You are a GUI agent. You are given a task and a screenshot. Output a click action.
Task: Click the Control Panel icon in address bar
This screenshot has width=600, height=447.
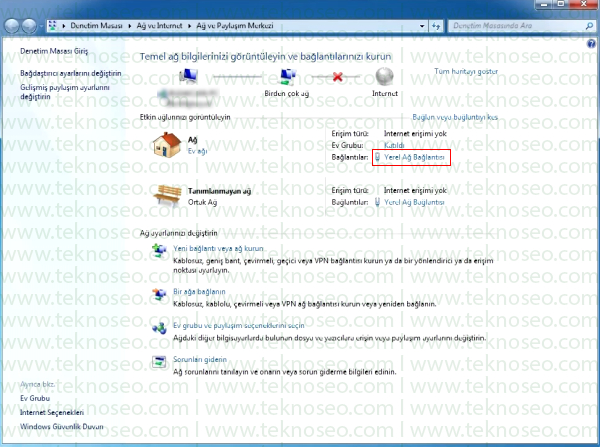[52, 26]
